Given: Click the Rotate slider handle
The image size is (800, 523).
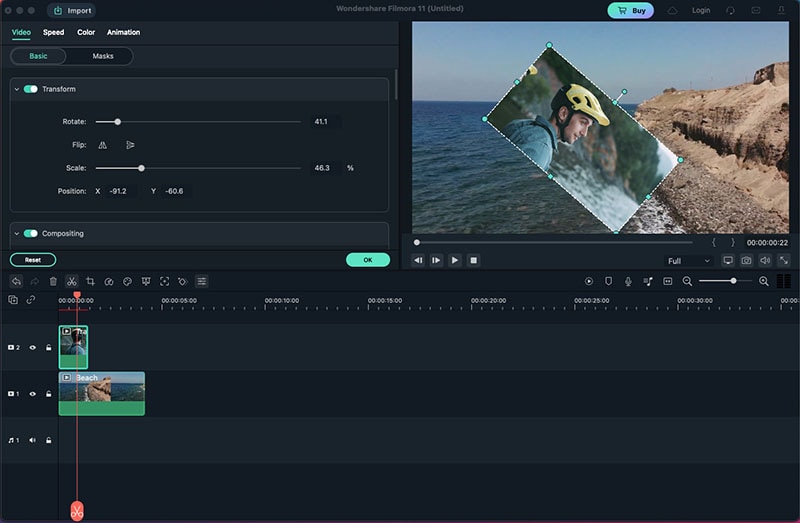Looking at the screenshot, I should pos(118,122).
